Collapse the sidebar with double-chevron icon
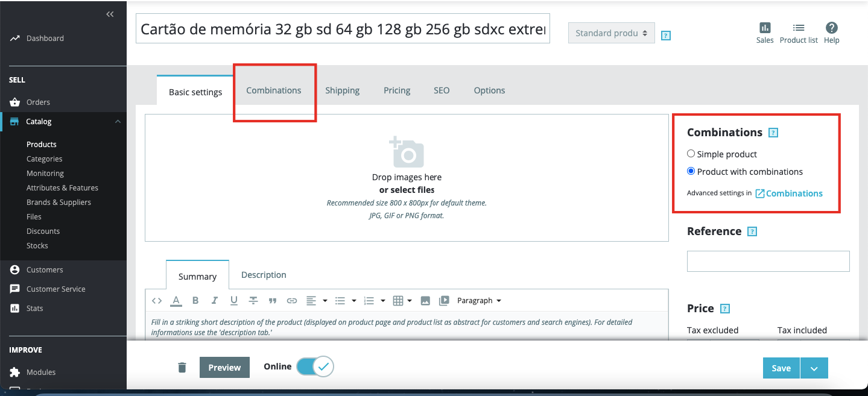 click(110, 14)
